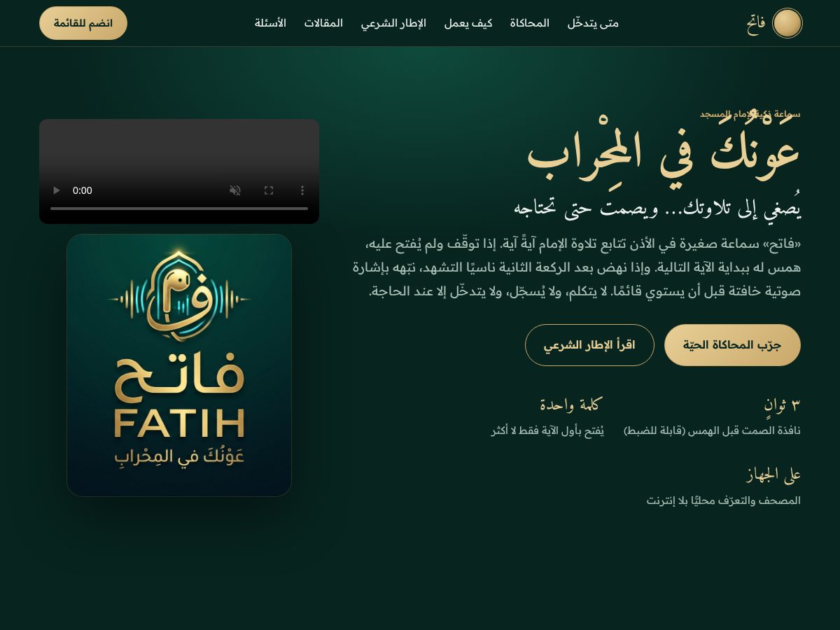The image size is (840, 630).
Task: Click the فاتح brand name in header
Action: [x=756, y=24]
